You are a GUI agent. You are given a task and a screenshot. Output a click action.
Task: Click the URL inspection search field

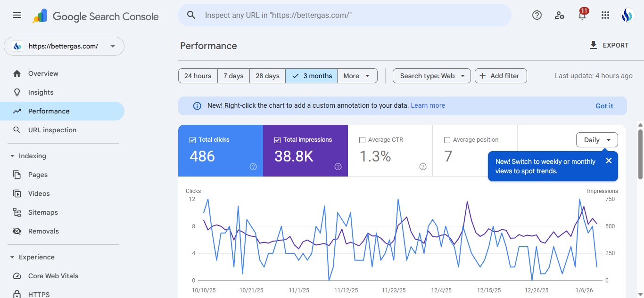[x=344, y=15]
